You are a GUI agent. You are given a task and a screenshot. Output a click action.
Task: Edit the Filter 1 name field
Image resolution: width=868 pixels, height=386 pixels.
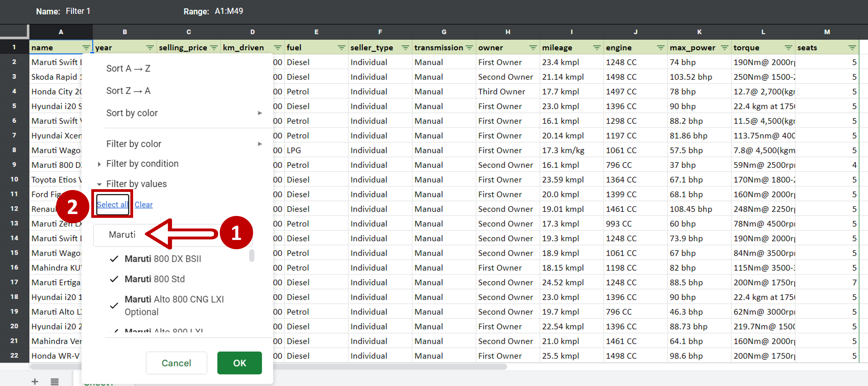pos(78,11)
